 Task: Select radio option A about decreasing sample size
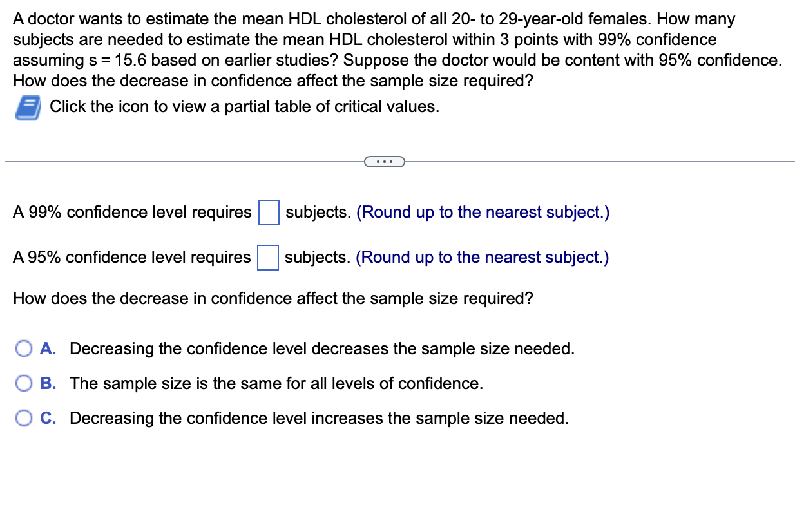click(24, 348)
